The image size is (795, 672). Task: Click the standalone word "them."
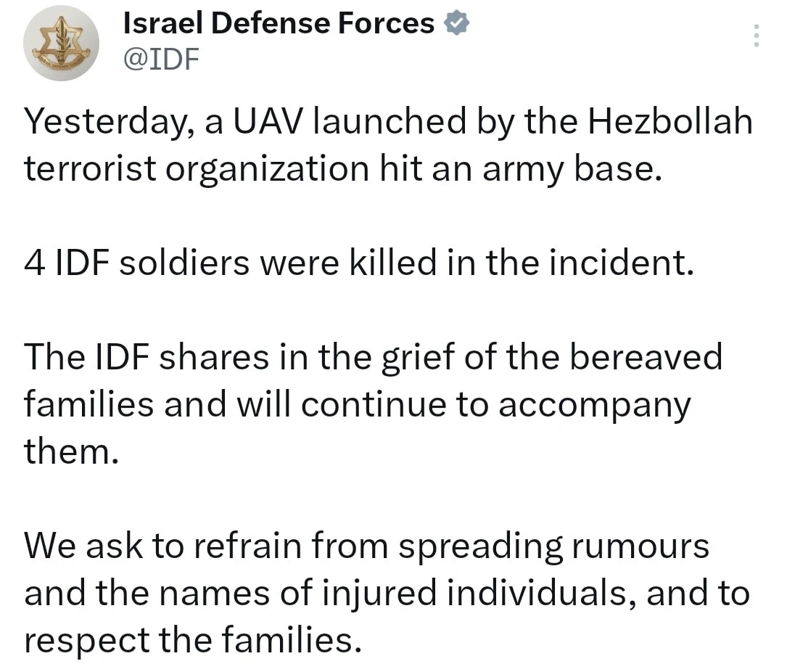click(70, 451)
